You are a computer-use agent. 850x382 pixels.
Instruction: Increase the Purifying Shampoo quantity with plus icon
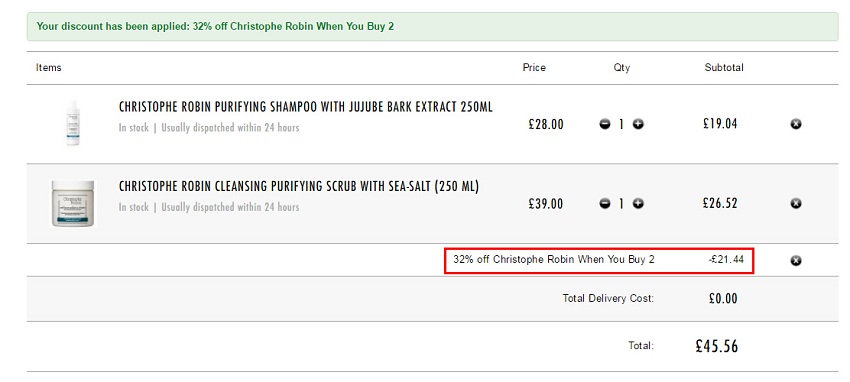click(639, 124)
